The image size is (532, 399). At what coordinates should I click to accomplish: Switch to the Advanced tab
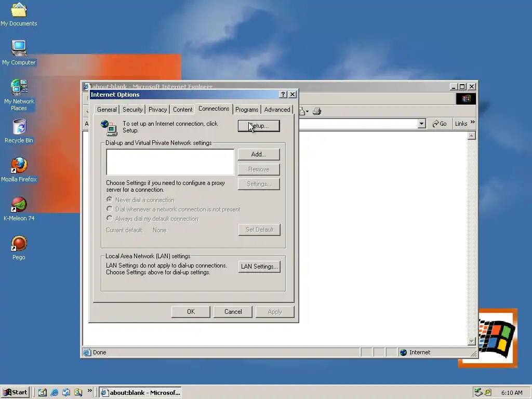point(277,109)
